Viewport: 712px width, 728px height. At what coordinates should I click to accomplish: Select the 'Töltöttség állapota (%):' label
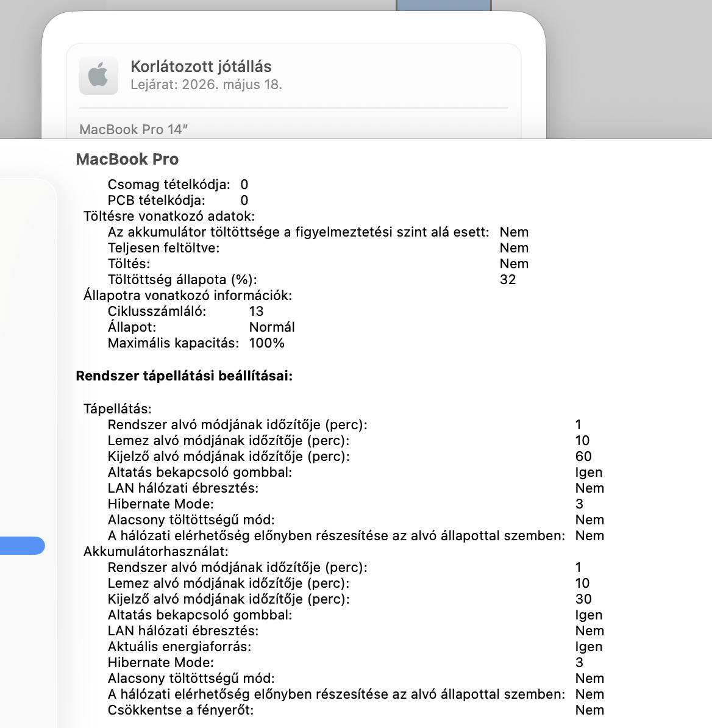(182, 279)
